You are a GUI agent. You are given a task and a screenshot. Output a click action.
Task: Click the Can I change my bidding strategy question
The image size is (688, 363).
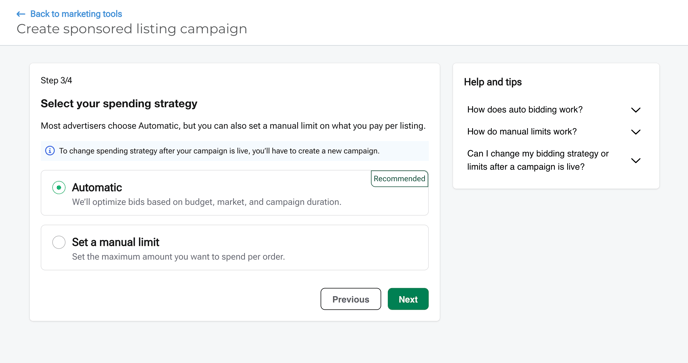click(x=538, y=160)
